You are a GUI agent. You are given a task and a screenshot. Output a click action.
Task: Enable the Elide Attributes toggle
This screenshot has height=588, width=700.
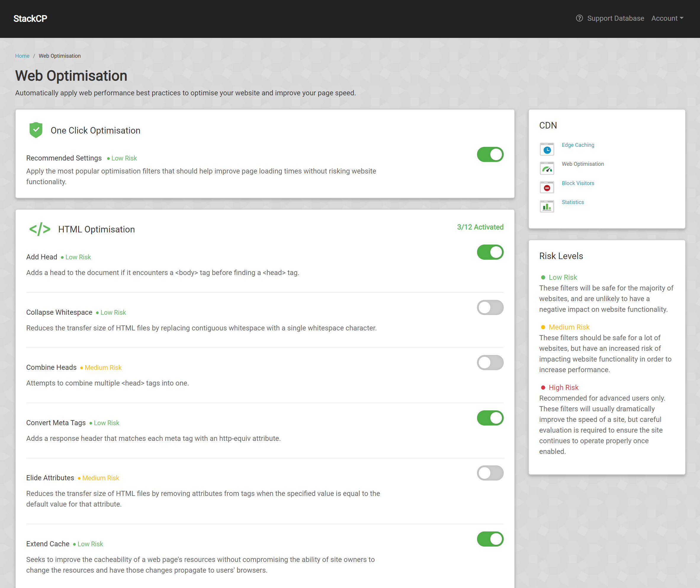pos(490,473)
